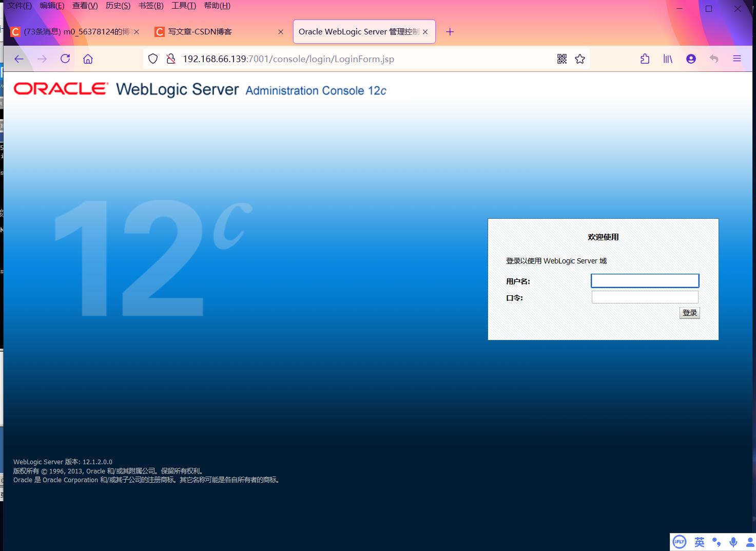The image size is (756, 551).
Task: Click the 登录 login button
Action: 690,313
